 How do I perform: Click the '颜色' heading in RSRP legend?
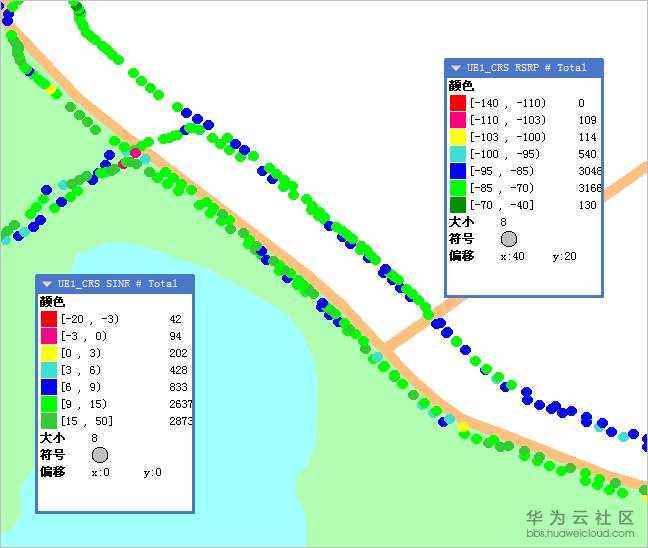(461, 86)
